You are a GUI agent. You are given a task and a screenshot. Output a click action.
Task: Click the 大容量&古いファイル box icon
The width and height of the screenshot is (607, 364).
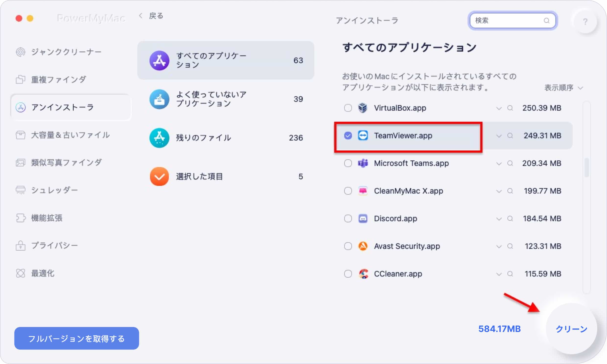pos(21,135)
